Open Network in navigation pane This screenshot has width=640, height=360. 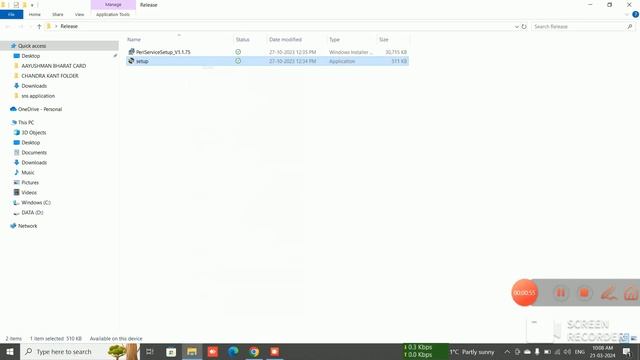click(27, 226)
